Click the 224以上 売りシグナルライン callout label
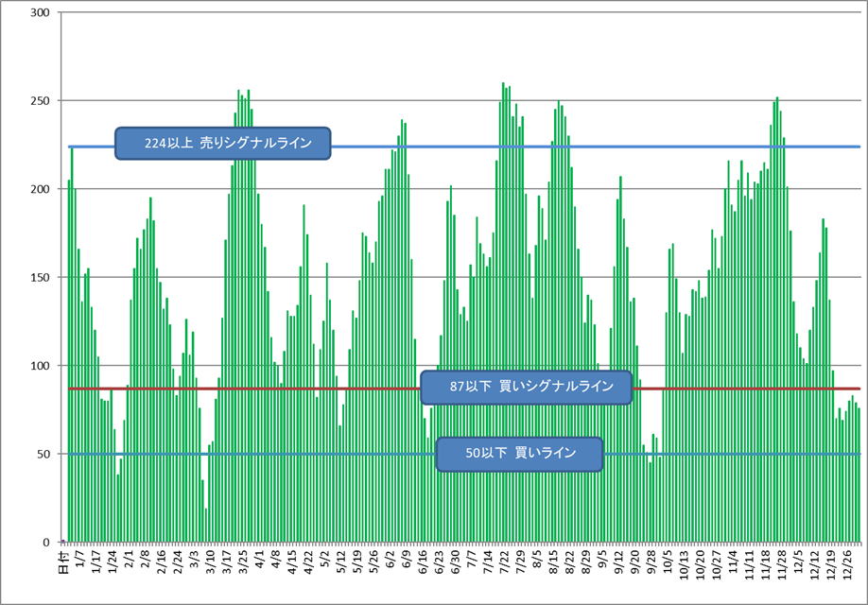 [222, 143]
